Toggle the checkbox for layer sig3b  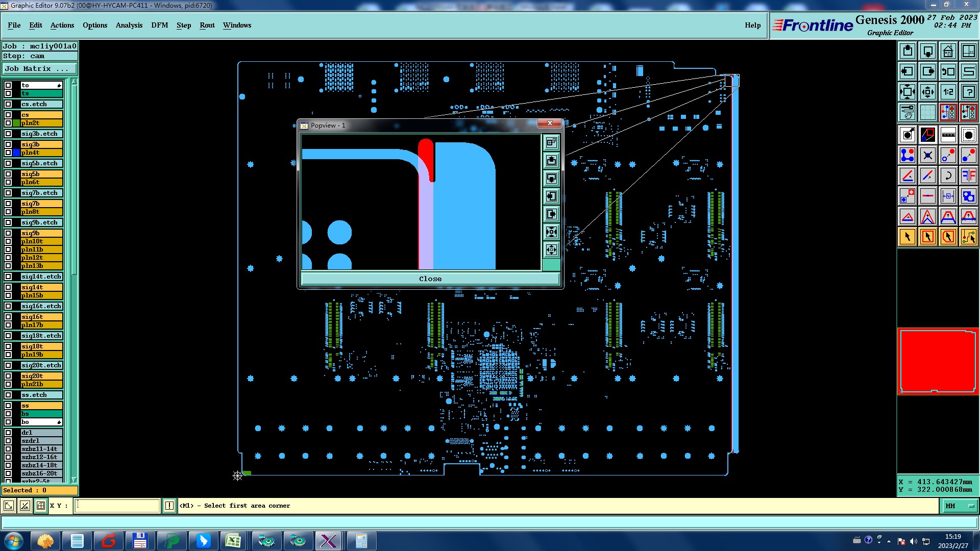(8, 144)
